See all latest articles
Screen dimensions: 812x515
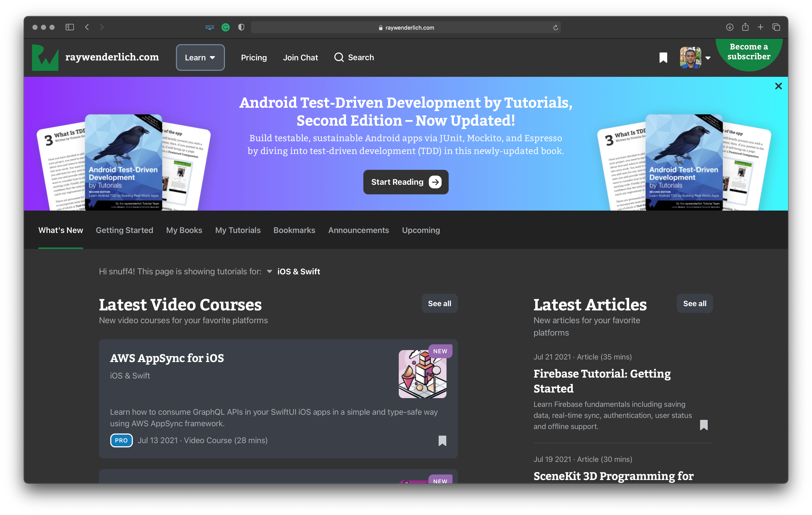[695, 303]
